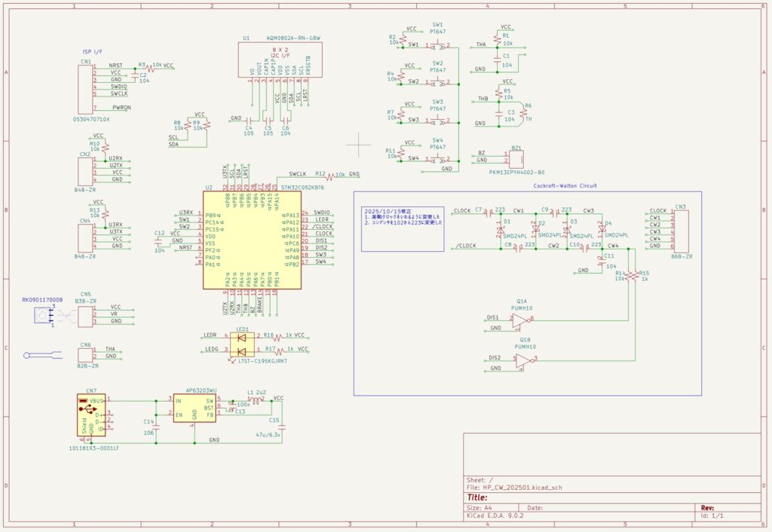Select the USB connector CN7 symbol

pos(90,415)
